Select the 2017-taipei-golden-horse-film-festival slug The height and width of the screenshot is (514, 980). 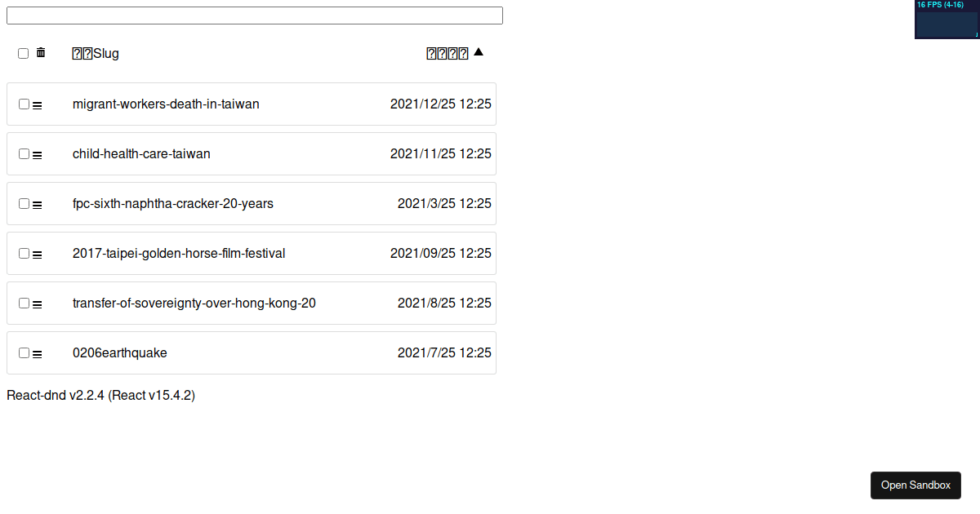179,253
